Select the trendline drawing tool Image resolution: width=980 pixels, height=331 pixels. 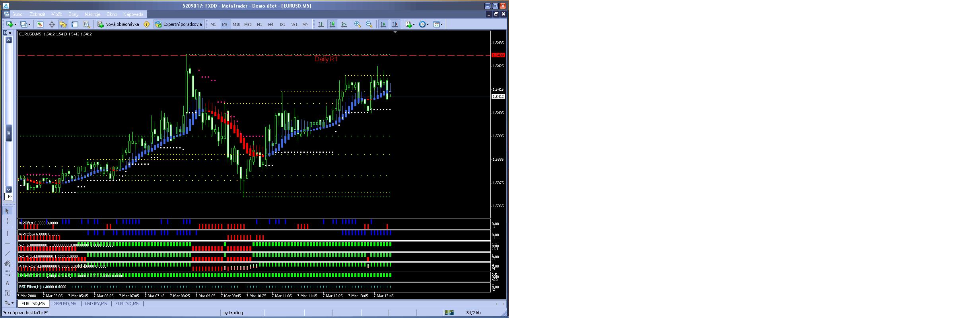[7, 253]
